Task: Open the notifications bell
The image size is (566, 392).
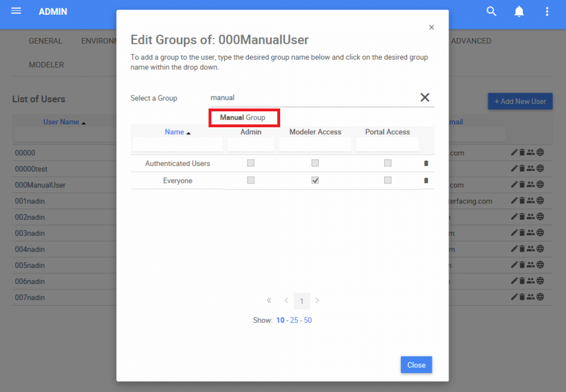Action: point(519,11)
